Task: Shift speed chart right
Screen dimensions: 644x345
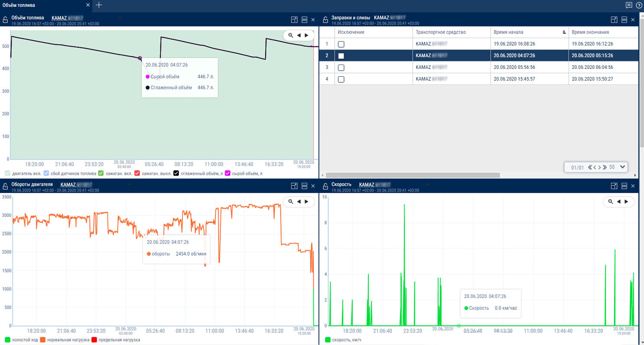Action: click(x=626, y=202)
